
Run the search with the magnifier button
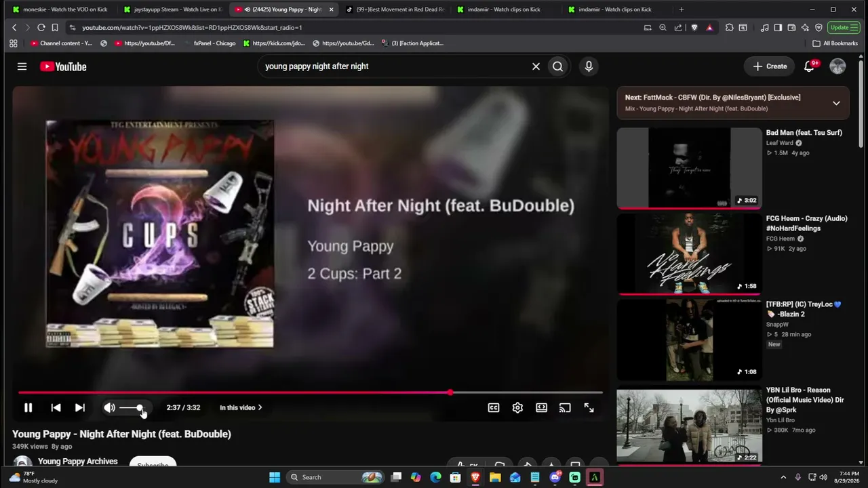(557, 66)
